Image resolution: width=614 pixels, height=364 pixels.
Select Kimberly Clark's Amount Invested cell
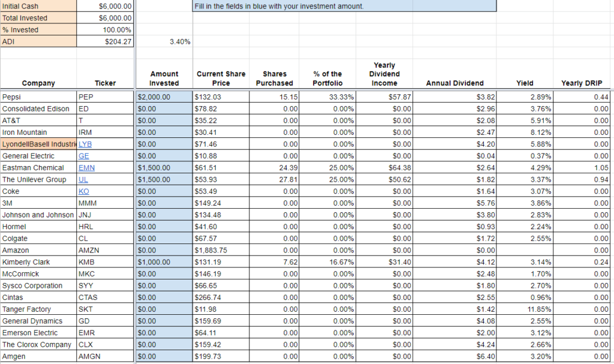[x=164, y=261]
